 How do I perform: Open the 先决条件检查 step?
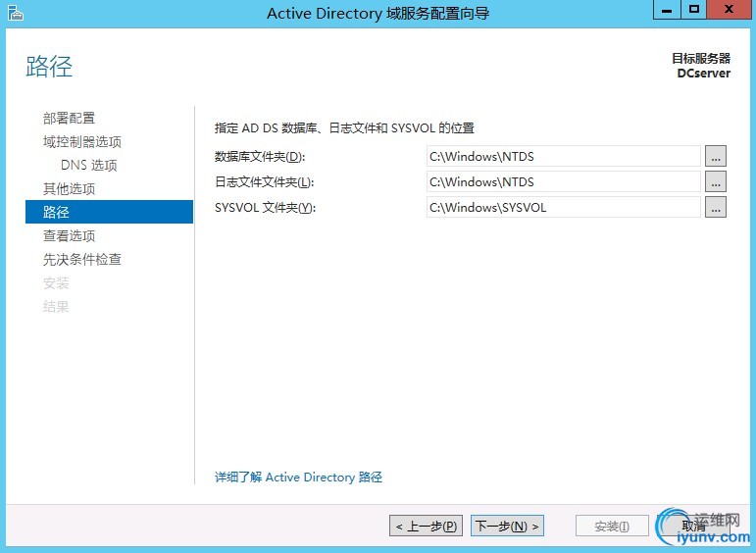[82, 260]
